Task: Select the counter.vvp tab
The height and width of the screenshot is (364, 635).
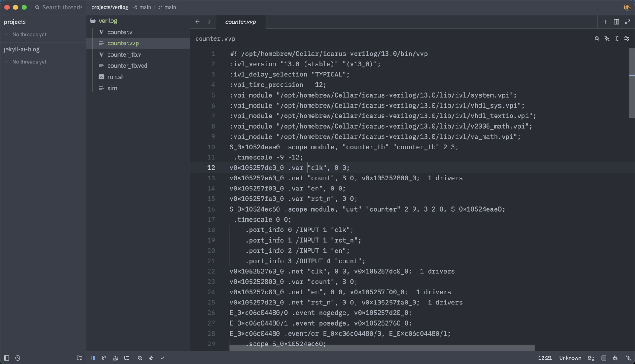Action: (x=241, y=22)
